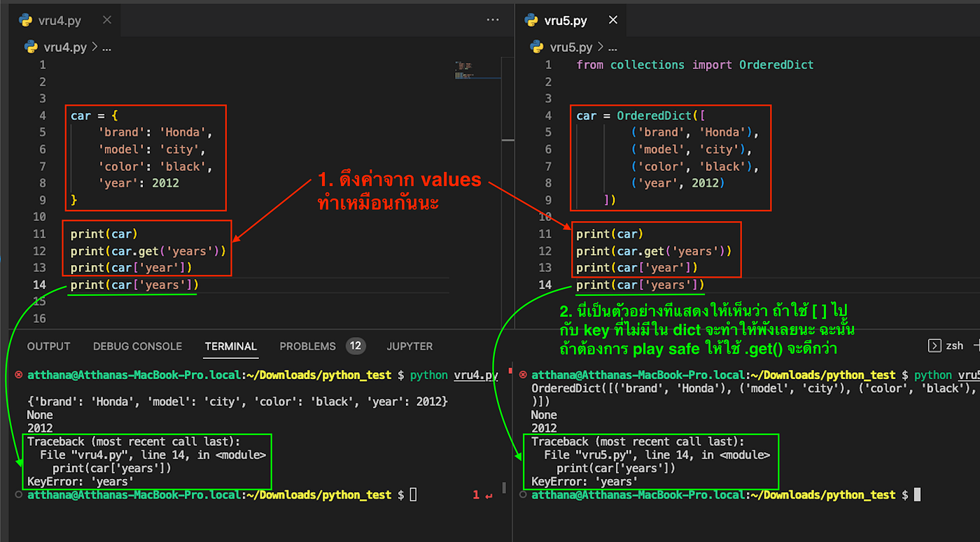Click hollow prompt marker in vru4 terminal
This screenshot has width=980, height=542.
[x=19, y=494]
